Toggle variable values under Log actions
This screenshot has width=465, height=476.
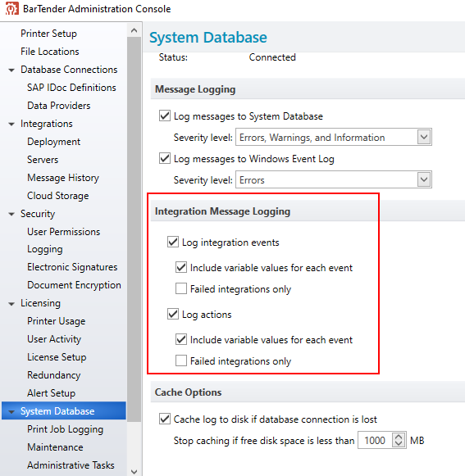(181, 339)
